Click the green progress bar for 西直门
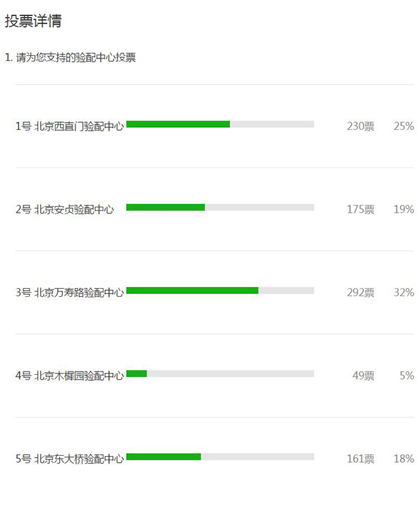This screenshot has height=516, width=420. pos(178,124)
